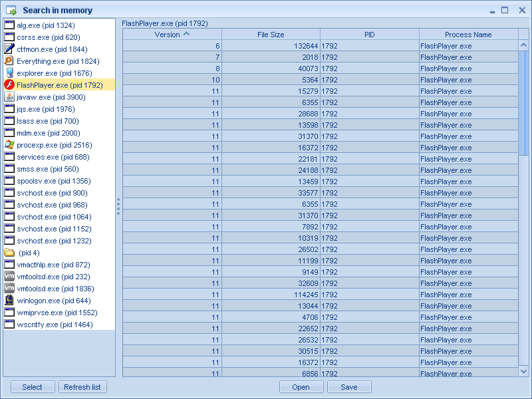Image resolution: width=532 pixels, height=399 pixels.
Task: Click the lsass.exe process icon
Action: point(9,121)
